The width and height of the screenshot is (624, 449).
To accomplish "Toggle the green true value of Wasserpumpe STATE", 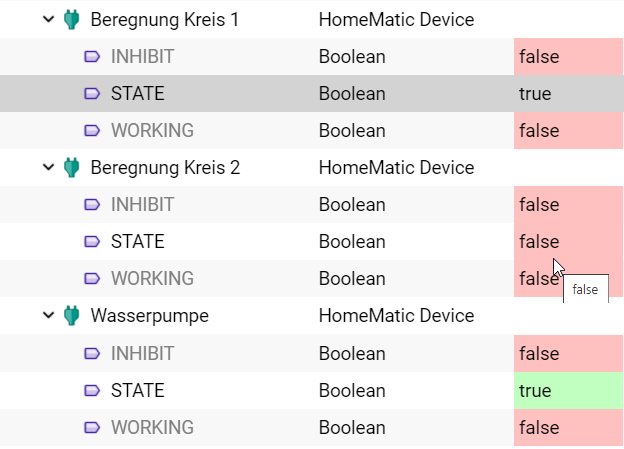I will (567, 391).
